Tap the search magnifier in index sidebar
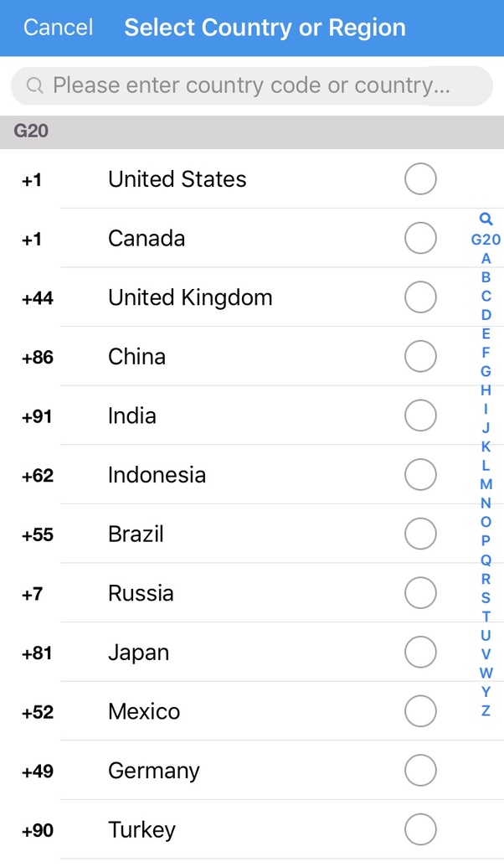The height and width of the screenshot is (867, 504). click(x=486, y=220)
